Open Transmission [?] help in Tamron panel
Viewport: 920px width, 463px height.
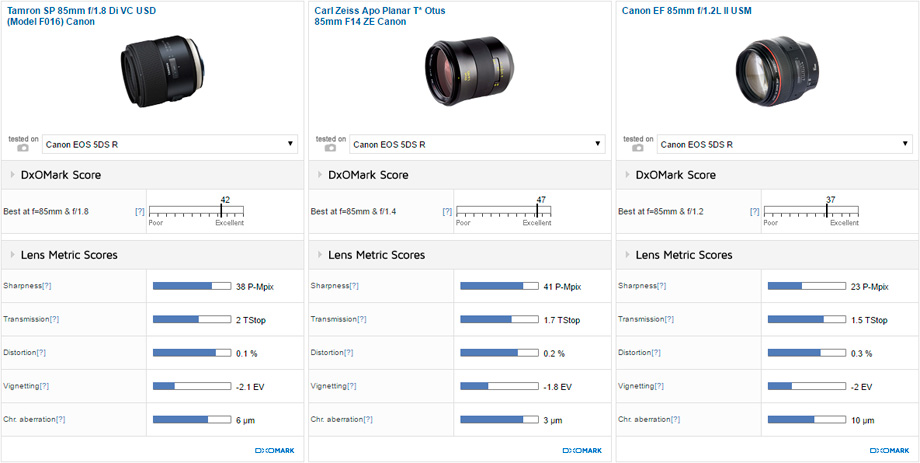click(x=54, y=319)
